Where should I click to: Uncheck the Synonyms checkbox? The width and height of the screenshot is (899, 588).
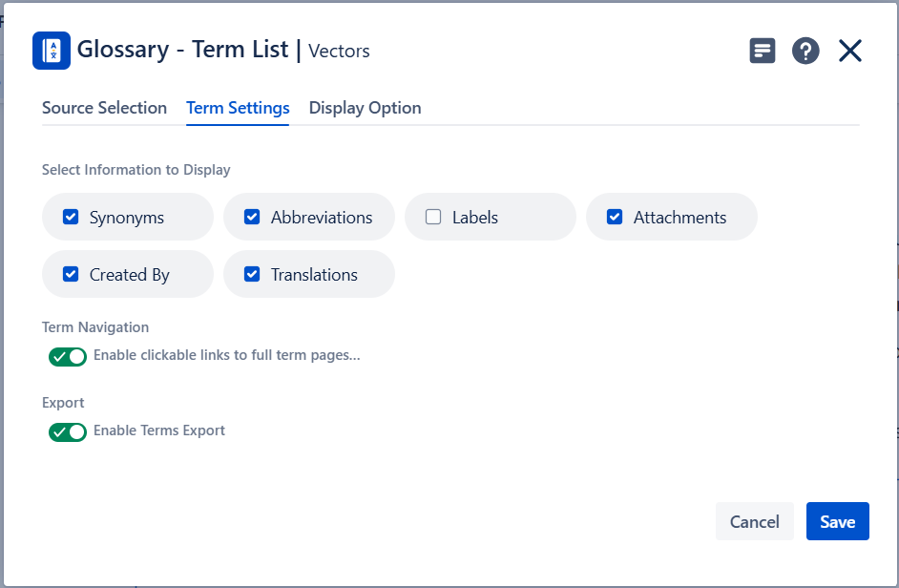(71, 217)
